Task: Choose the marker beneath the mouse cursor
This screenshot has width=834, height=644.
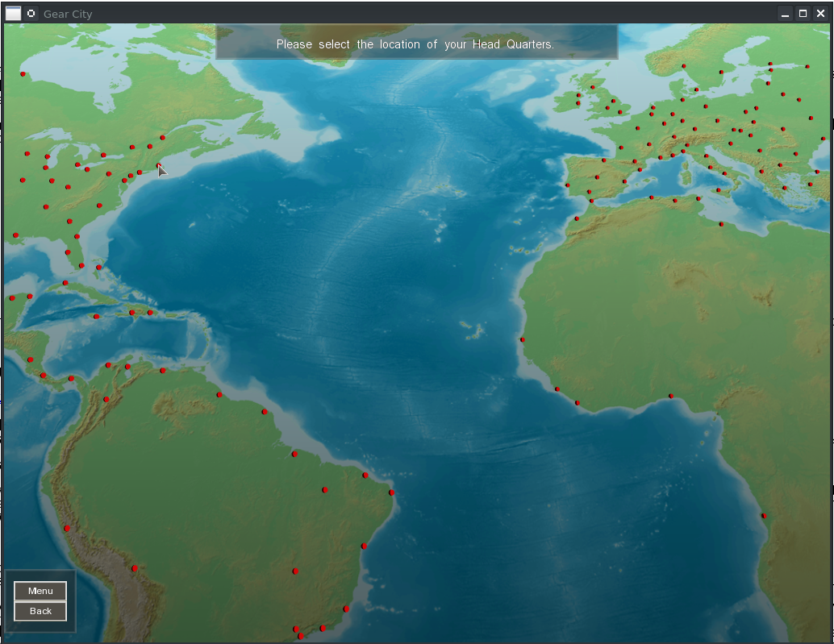Action: click(159, 166)
